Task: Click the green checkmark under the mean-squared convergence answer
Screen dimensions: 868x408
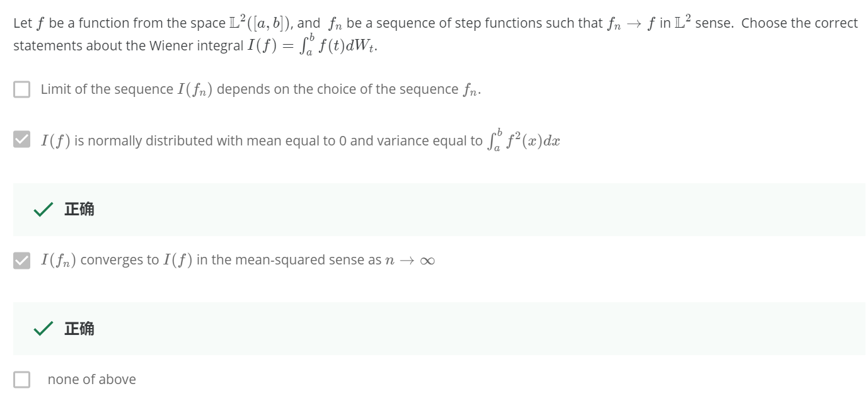Action: click(x=43, y=329)
